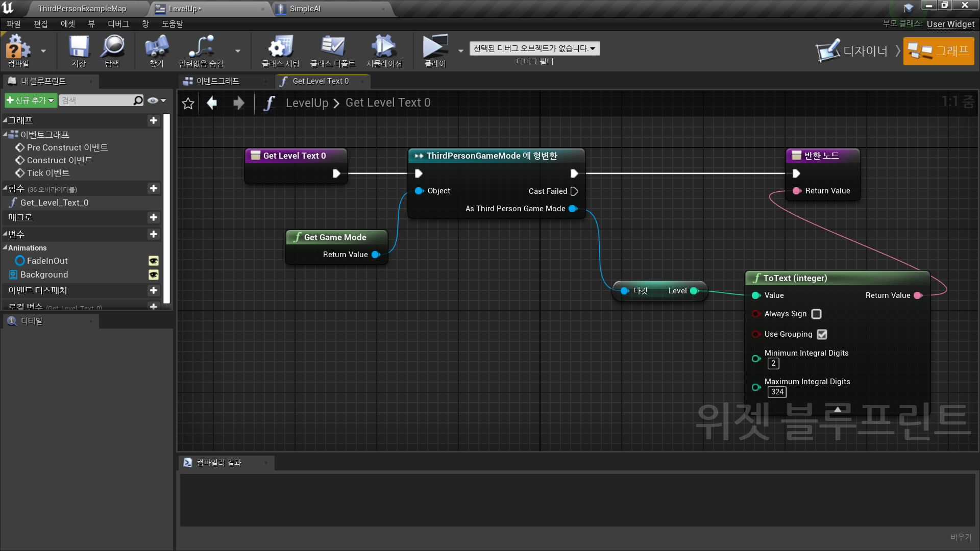Toggle FadeInOut variable visibility eye

click(153, 261)
